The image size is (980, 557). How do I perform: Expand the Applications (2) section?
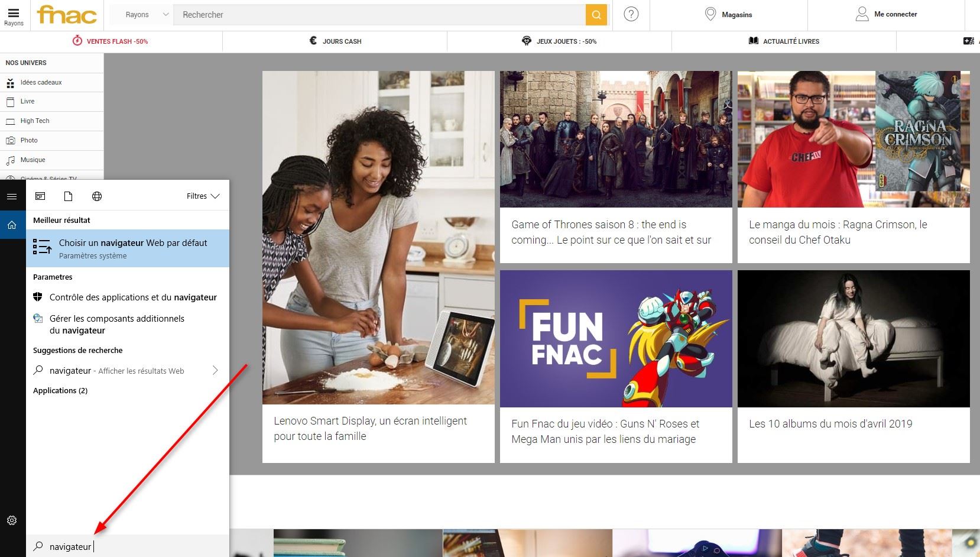coord(60,391)
